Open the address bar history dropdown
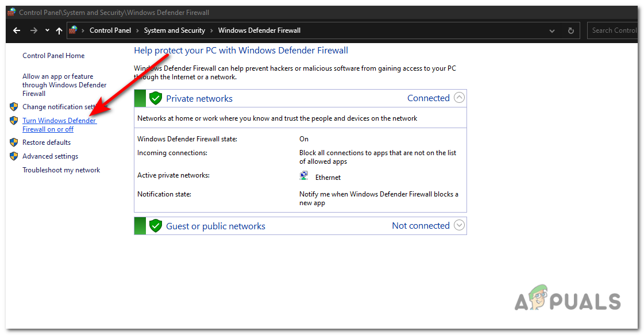 coord(552,30)
